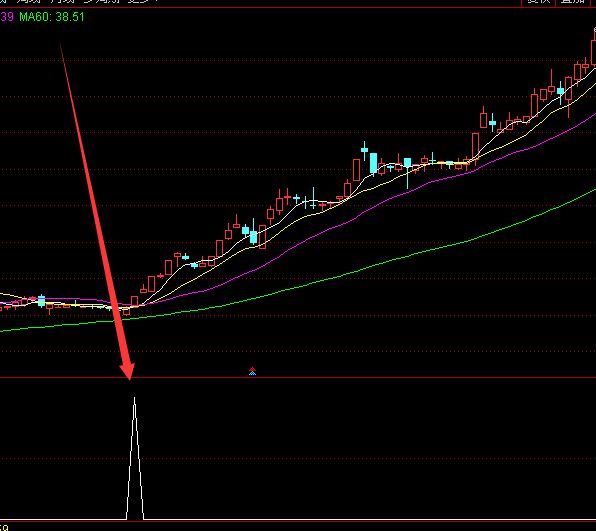
Task: Click the yellow value text at bottom left
Action: [4, 528]
